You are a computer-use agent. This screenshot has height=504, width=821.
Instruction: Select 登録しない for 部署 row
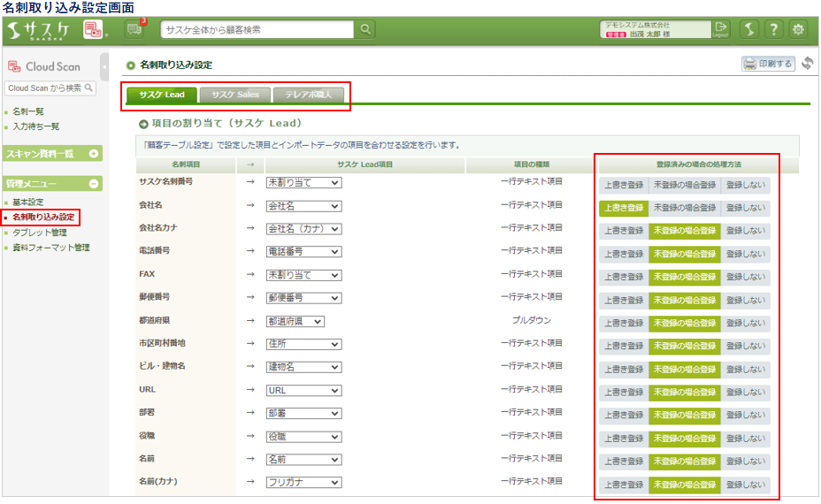tap(746, 415)
